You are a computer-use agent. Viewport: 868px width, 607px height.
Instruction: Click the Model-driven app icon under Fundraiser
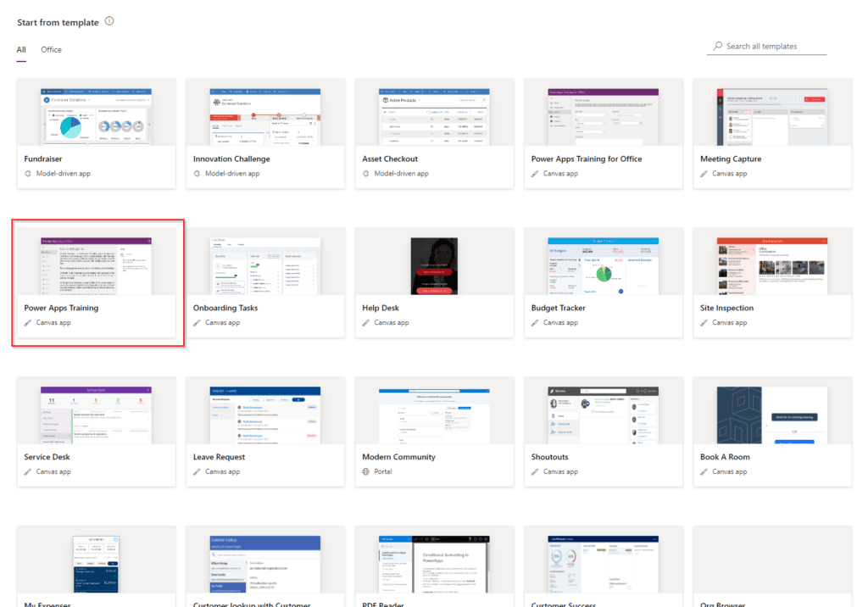coord(27,173)
